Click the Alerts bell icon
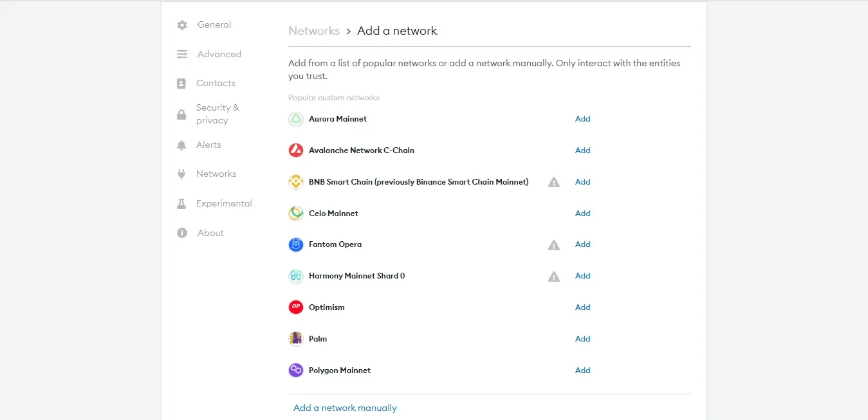The image size is (868, 420). pyautogui.click(x=181, y=145)
